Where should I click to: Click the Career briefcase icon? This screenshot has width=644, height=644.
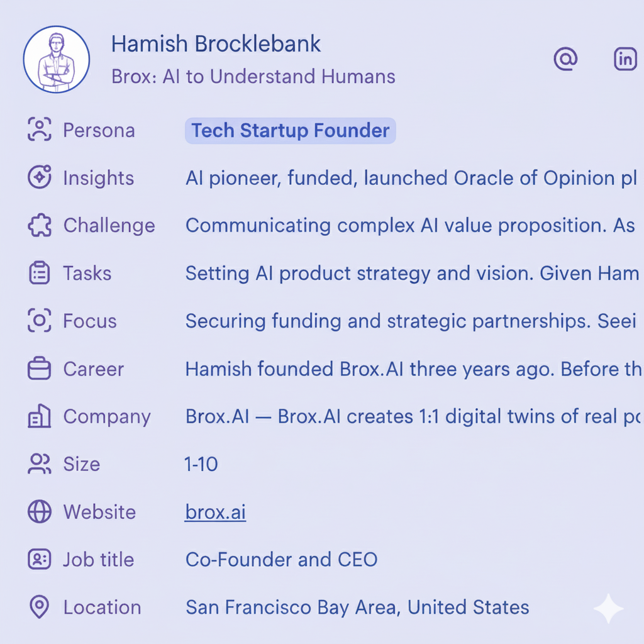40,369
